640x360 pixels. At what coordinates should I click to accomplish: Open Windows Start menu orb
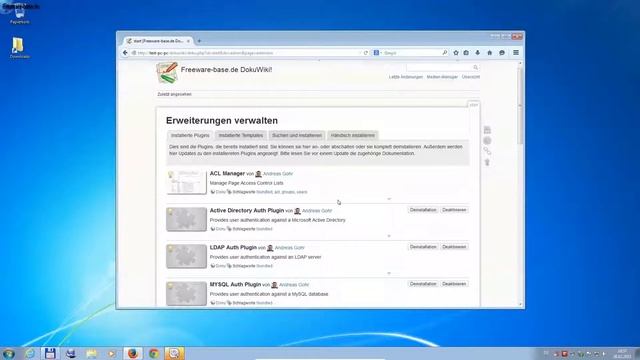pyautogui.click(x=8, y=353)
